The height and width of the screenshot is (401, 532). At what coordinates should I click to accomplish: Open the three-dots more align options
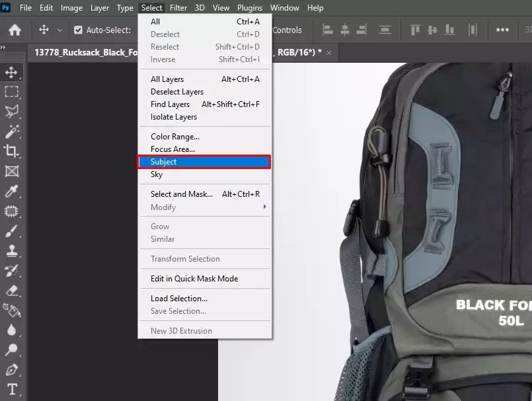point(502,30)
